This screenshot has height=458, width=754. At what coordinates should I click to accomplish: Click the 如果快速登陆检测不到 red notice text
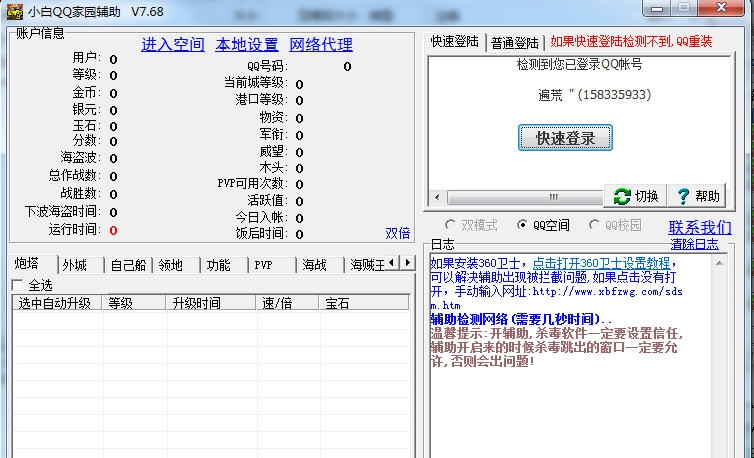point(631,42)
